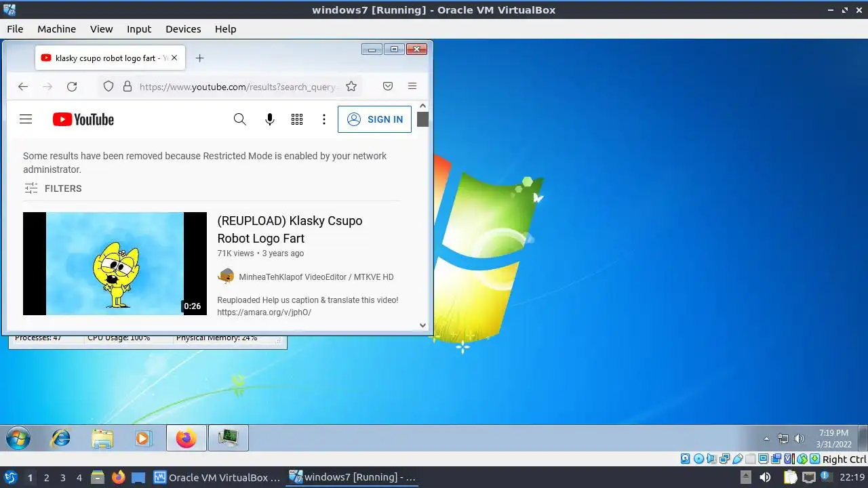Go to the YouTube home logo

(x=83, y=119)
